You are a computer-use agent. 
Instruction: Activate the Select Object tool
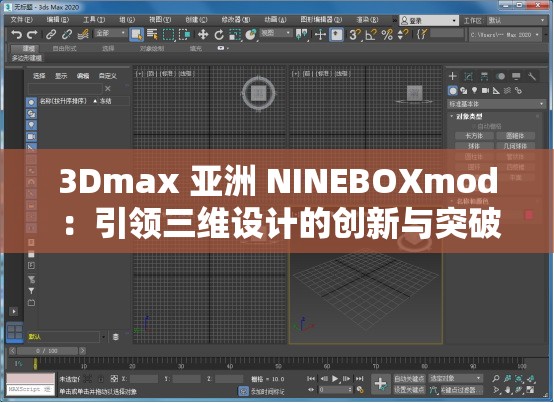click(x=136, y=34)
